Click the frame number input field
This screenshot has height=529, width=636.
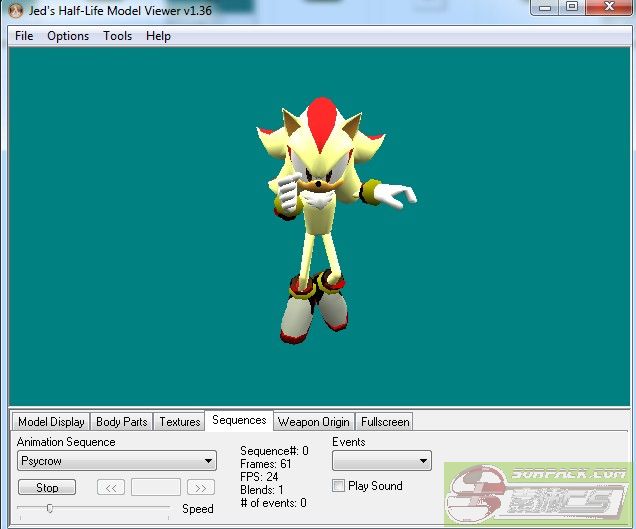tap(155, 488)
